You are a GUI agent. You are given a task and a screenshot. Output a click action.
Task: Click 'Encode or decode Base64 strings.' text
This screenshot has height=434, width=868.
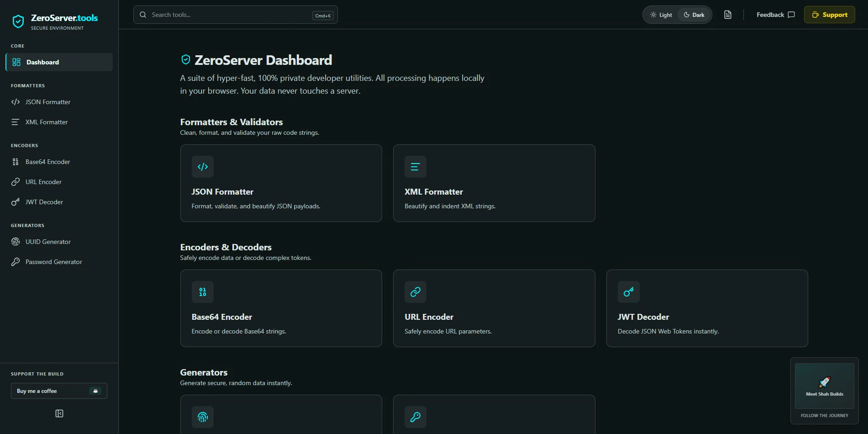(x=239, y=332)
